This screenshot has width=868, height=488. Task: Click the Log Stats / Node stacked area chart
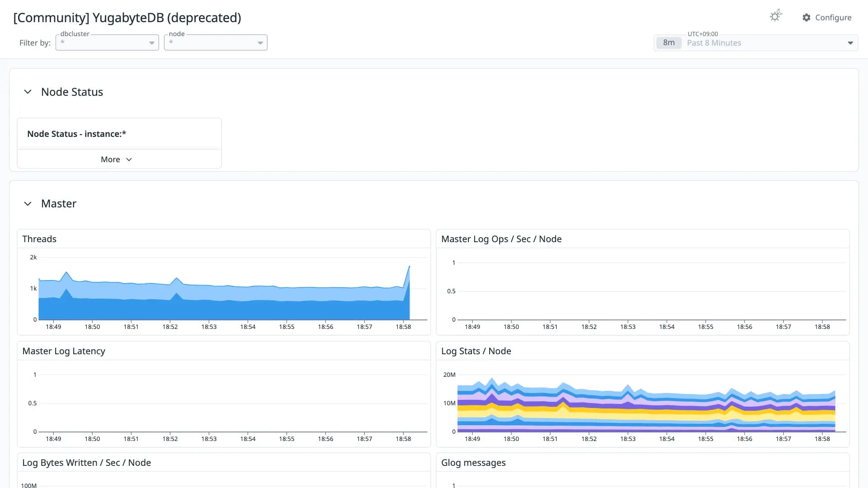pos(646,404)
